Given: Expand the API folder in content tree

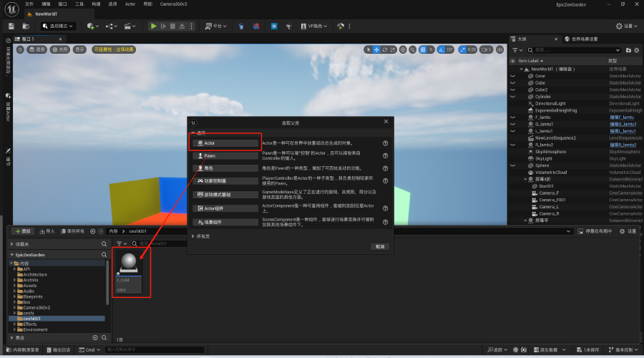Looking at the screenshot, I should point(15,268).
